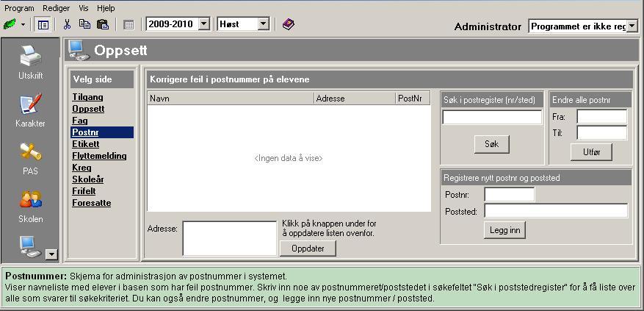Screen dimensions: 644x311
Task: Click the grid table icon in toolbar
Action: point(129,25)
